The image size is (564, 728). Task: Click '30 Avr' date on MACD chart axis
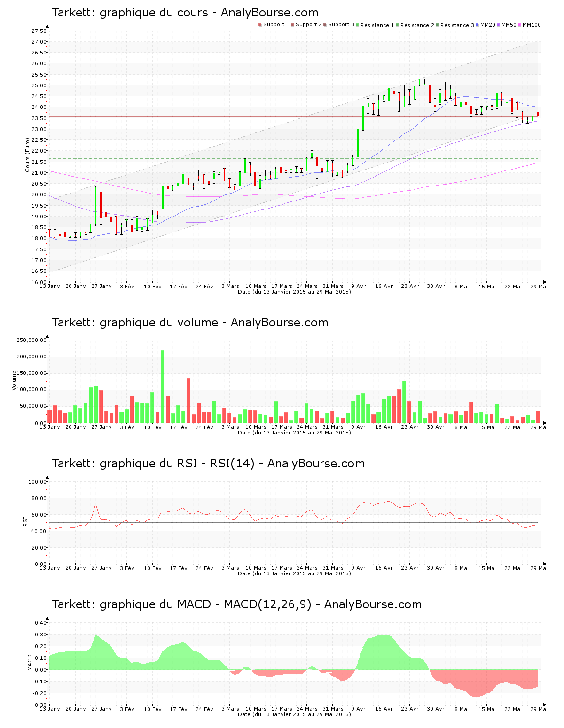pos(436,709)
